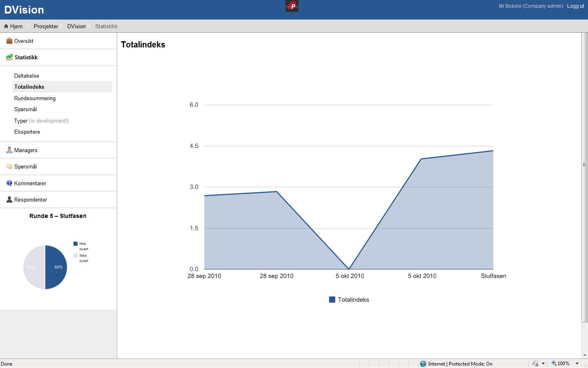Screen dimensions: 588x368
Task: Click the home icon in the breadcrumb
Action: [x=6, y=26]
